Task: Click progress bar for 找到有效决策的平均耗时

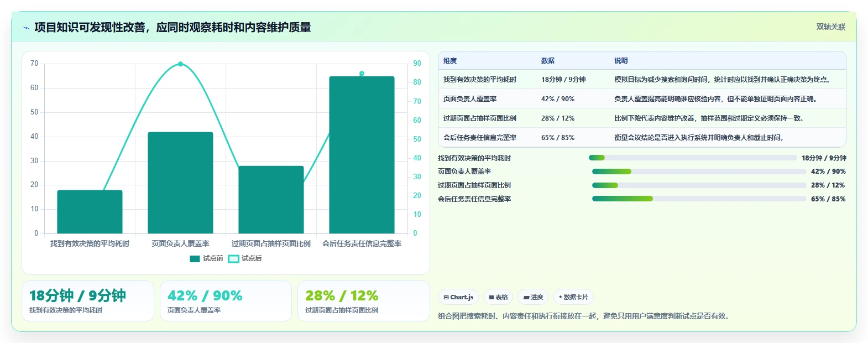Action: [693, 158]
